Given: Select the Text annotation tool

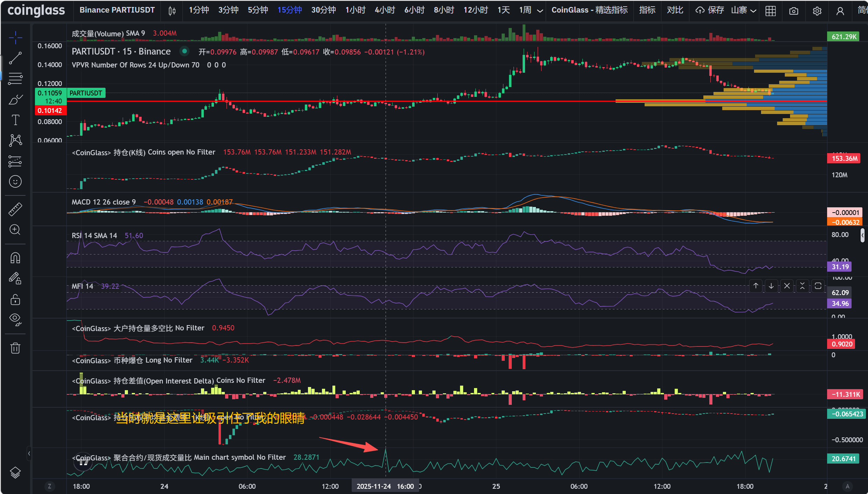Looking at the screenshot, I should point(15,120).
